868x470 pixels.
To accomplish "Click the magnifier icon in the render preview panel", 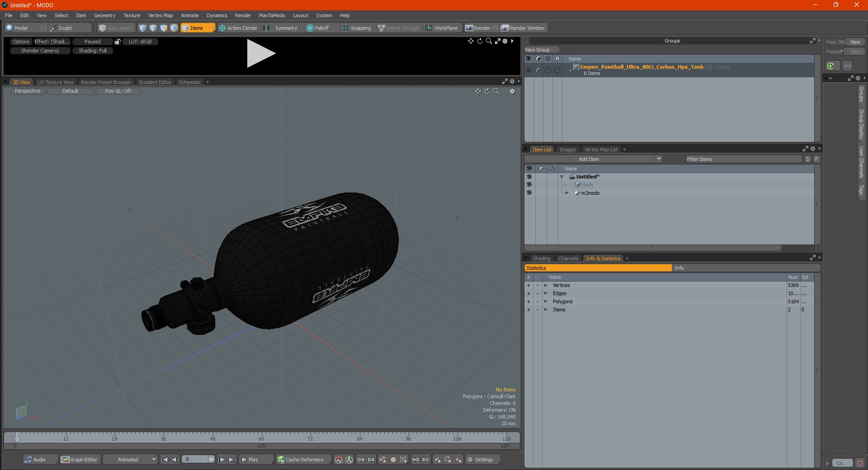I will (489, 41).
